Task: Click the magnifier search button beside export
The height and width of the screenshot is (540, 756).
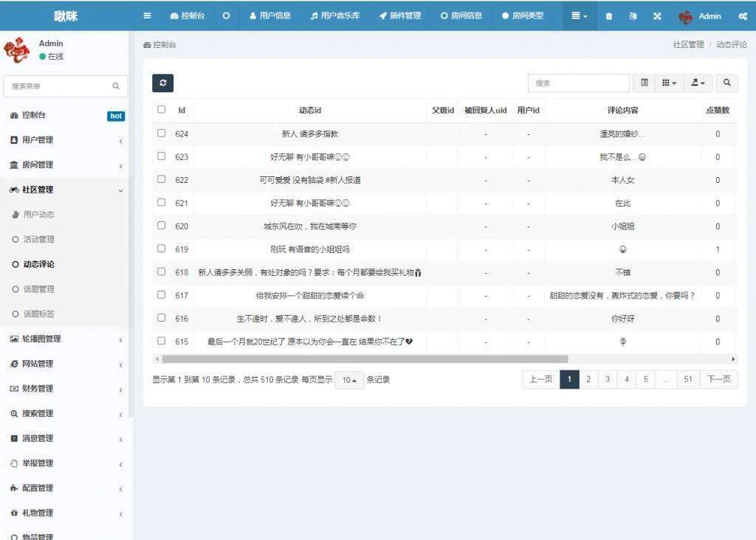Action: pyautogui.click(x=726, y=83)
